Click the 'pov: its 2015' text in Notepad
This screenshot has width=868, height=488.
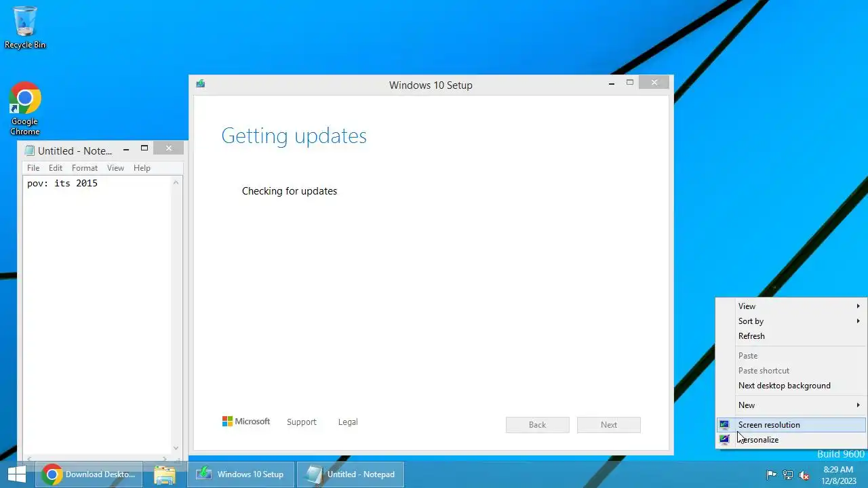tap(62, 183)
